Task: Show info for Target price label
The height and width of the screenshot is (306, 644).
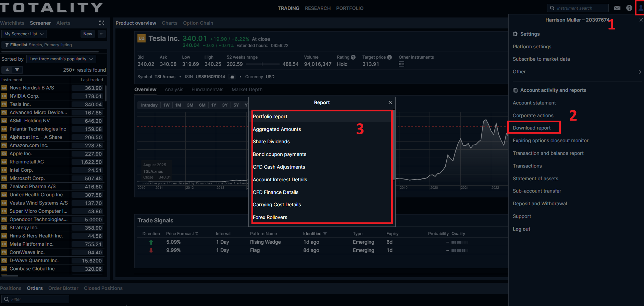Action: coord(389,57)
